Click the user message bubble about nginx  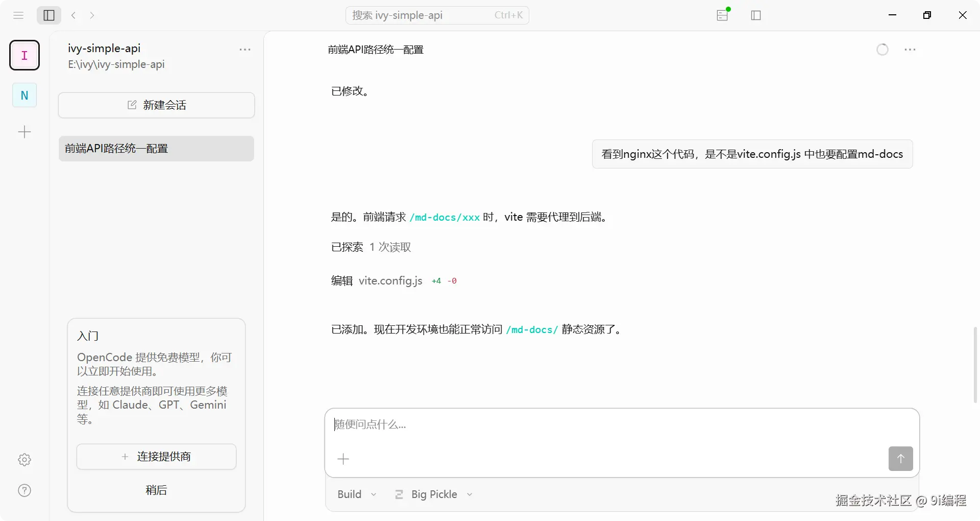coord(752,154)
